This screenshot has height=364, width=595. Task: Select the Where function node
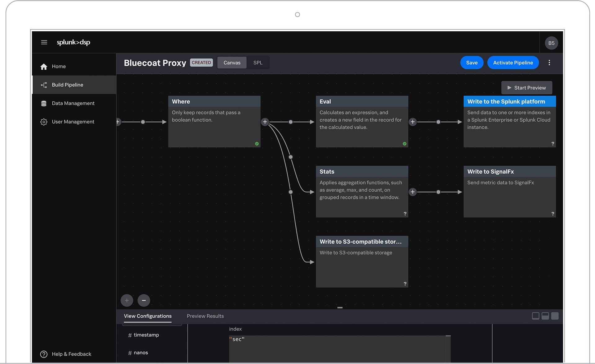214,122
